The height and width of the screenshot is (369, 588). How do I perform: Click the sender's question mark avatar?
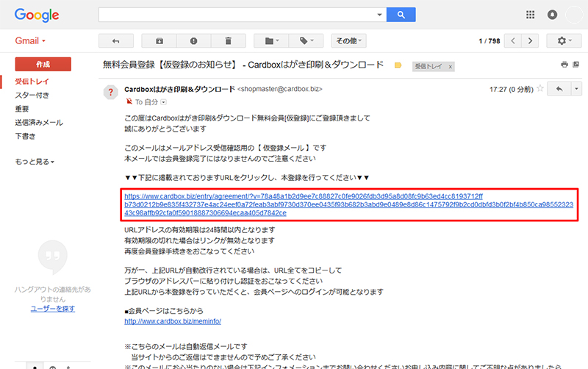point(111,92)
